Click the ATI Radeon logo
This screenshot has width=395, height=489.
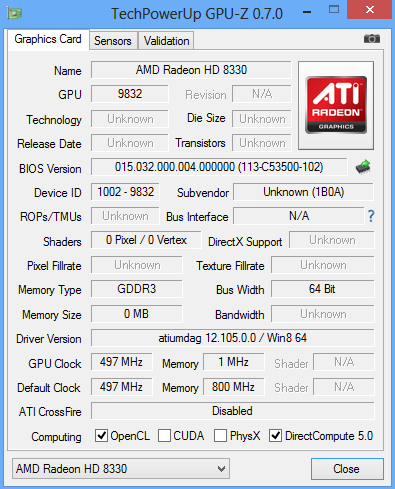pyautogui.click(x=336, y=105)
